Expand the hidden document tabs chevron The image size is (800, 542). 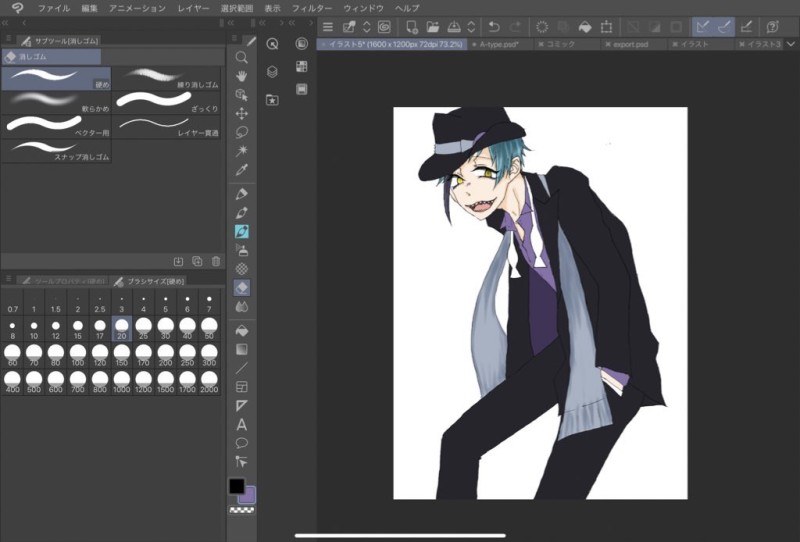[x=791, y=45]
